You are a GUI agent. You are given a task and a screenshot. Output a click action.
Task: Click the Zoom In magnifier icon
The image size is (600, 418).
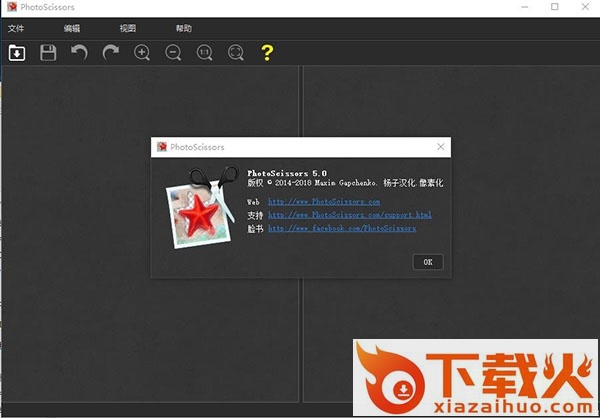point(142,52)
